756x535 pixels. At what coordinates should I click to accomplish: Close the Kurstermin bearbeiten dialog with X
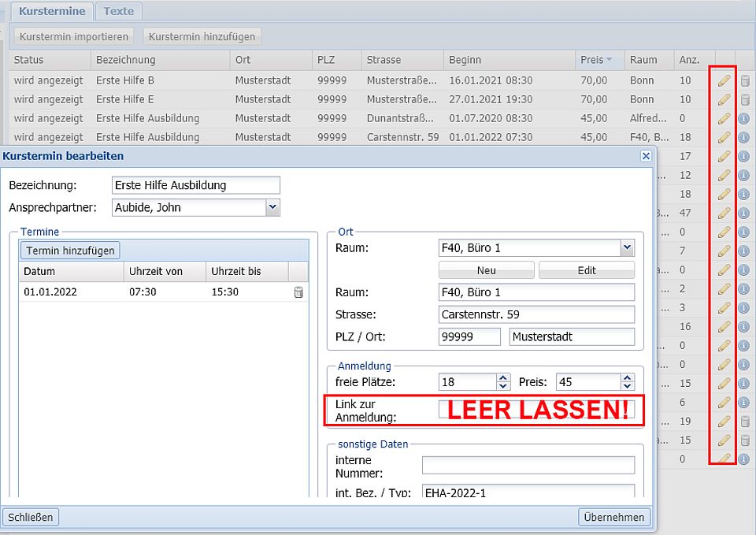pos(646,156)
